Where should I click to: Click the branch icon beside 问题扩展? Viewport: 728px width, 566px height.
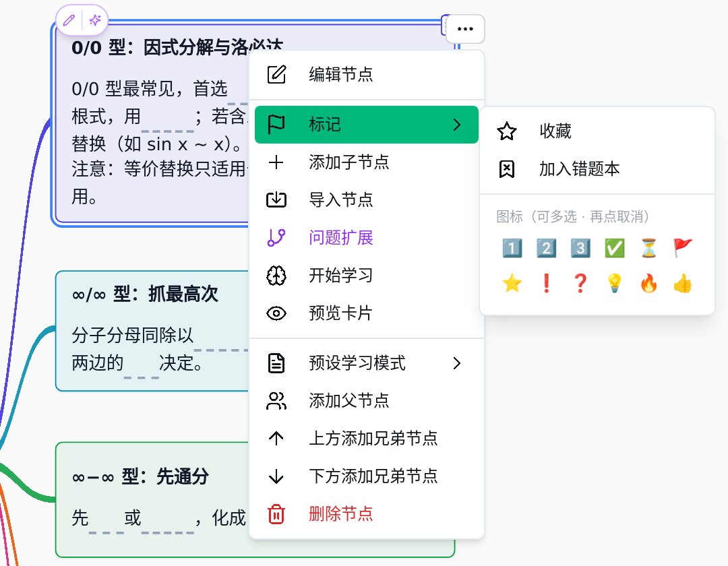tap(276, 238)
